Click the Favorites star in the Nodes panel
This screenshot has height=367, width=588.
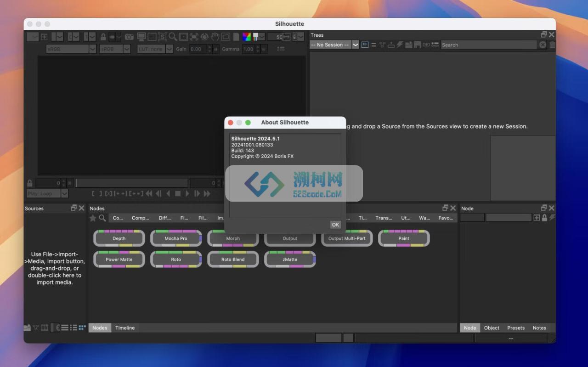(x=93, y=218)
